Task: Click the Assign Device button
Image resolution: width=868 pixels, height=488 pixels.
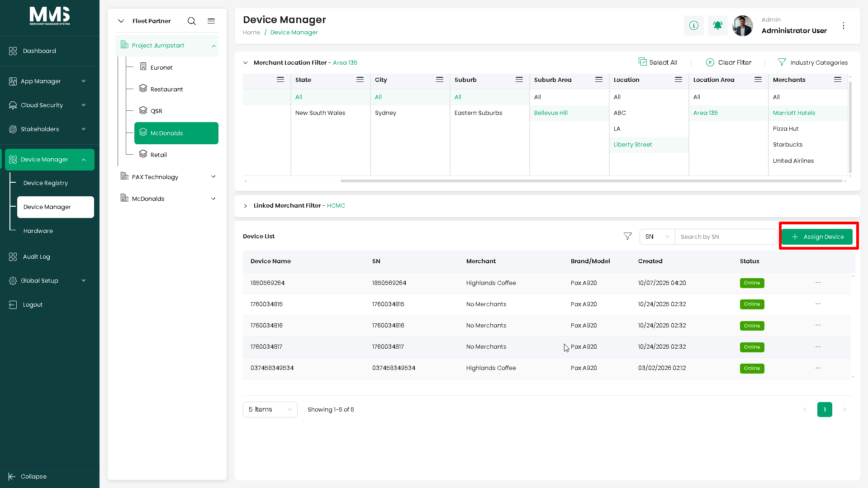Action: [817, 237]
